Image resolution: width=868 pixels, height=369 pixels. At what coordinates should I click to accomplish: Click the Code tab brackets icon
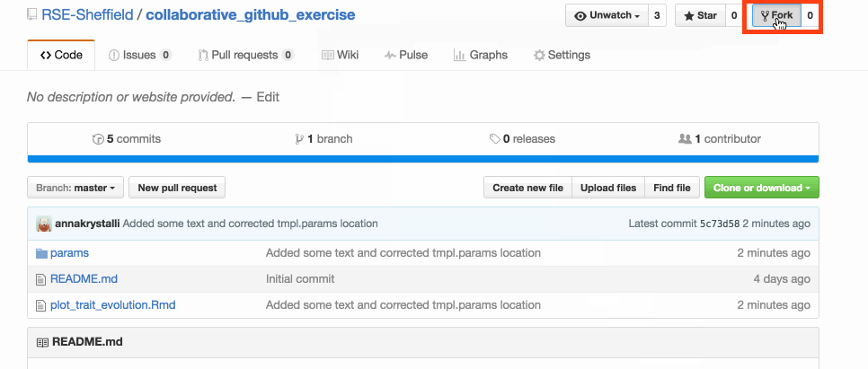point(46,56)
